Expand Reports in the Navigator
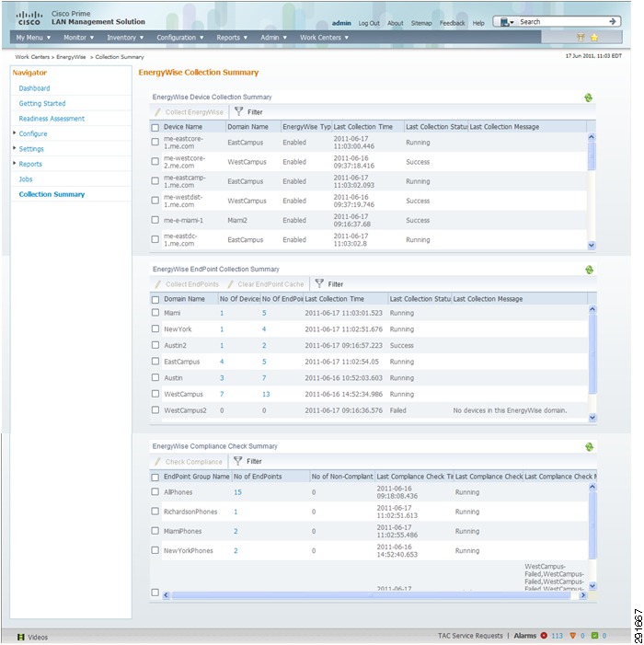Viewport: 644px width, 645px height. click(x=15, y=163)
